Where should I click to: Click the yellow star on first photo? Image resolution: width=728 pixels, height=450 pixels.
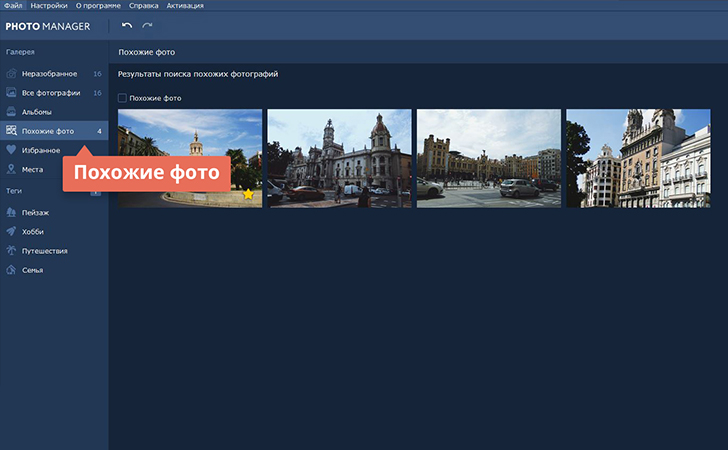(248, 194)
